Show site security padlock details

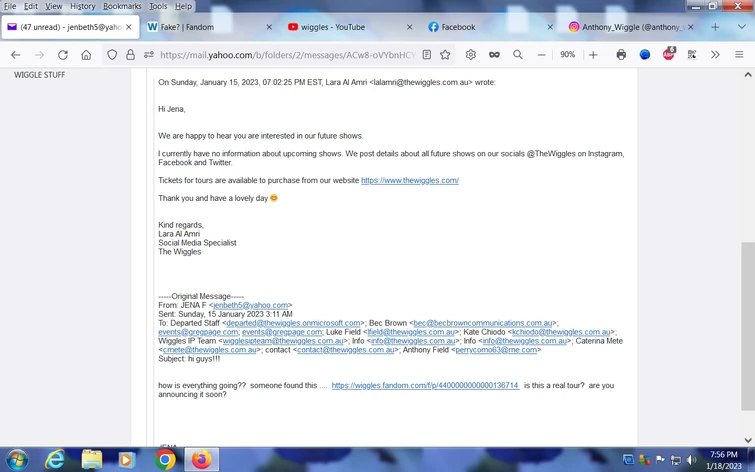[x=130, y=55]
